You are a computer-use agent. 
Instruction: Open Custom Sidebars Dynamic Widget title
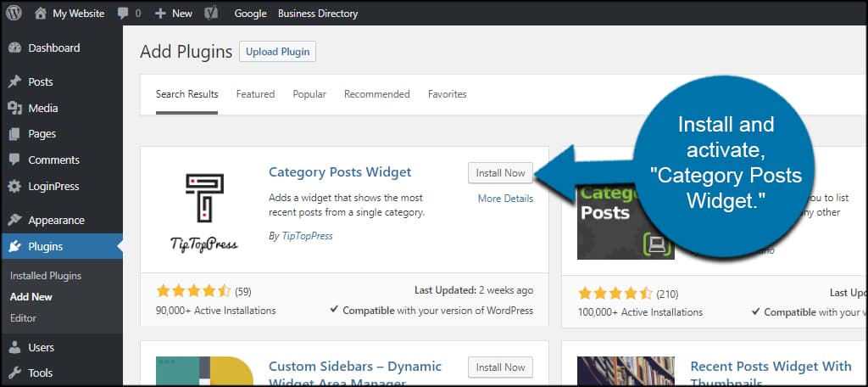(x=355, y=373)
